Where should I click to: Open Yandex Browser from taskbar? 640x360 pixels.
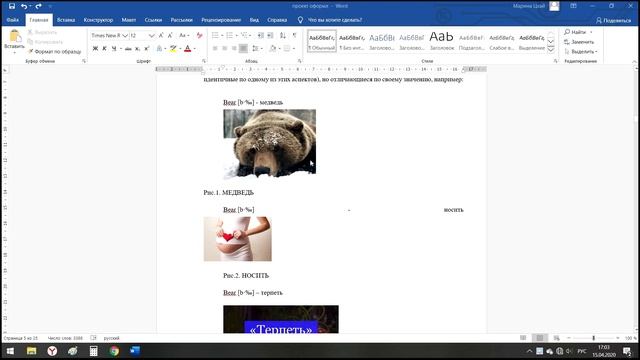pos(52,351)
